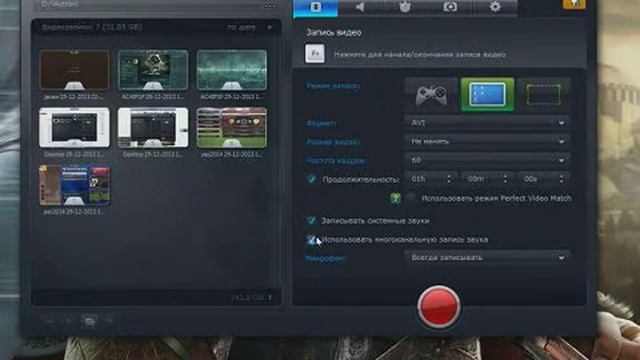Viewport: 640px width, 360px height.
Task: Toggle the 'Записывать системные звуки' checkbox
Action: coord(311,220)
